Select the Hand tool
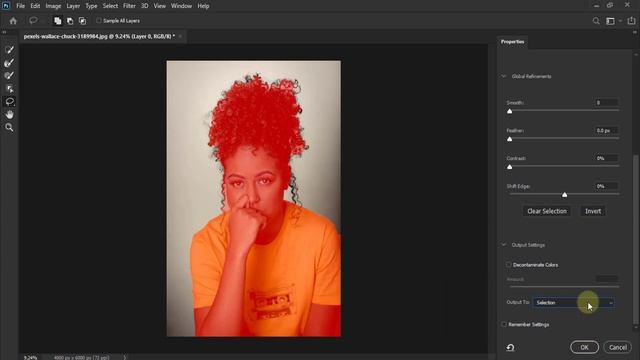This screenshot has width=640, height=360. tap(9, 115)
